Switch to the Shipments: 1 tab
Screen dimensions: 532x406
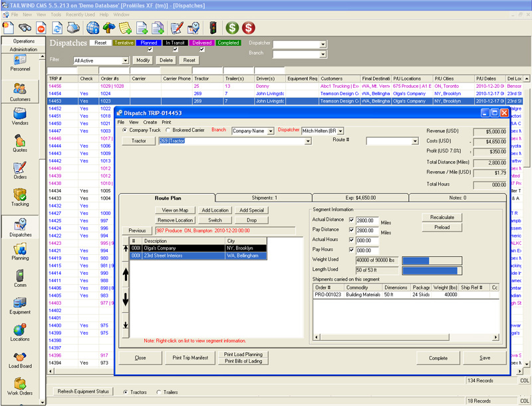[x=264, y=198]
